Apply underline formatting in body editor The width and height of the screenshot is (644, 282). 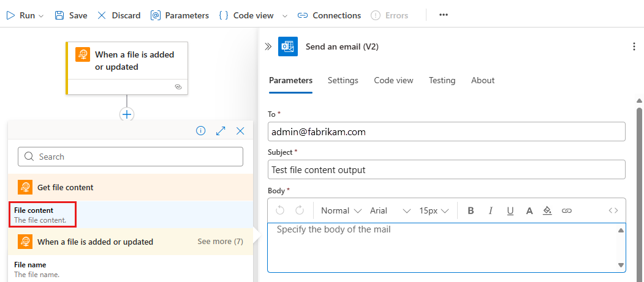pyautogui.click(x=510, y=210)
